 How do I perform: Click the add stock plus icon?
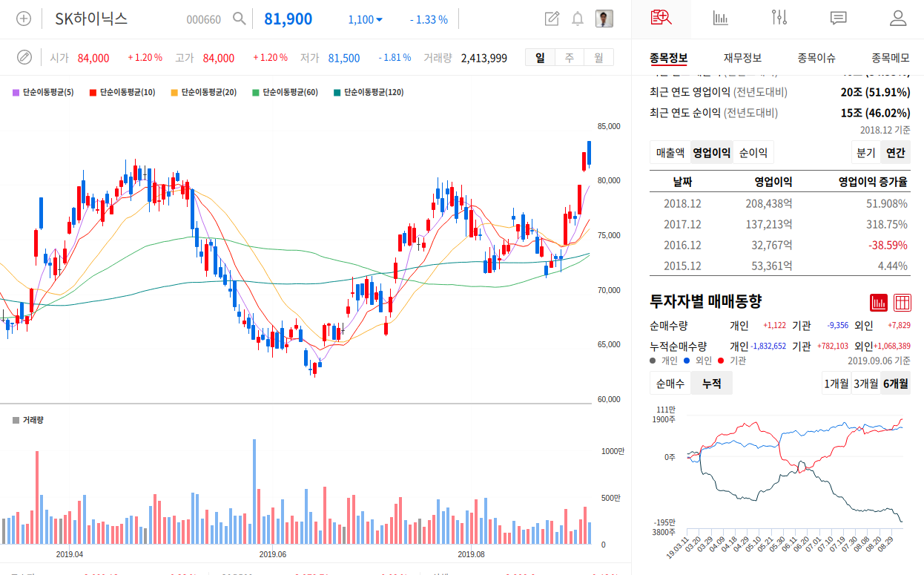24,19
